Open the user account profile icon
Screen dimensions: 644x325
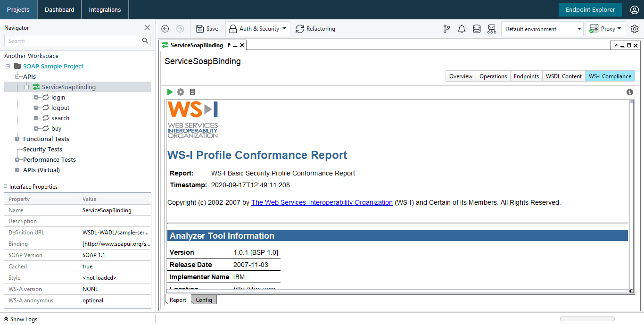634,10
